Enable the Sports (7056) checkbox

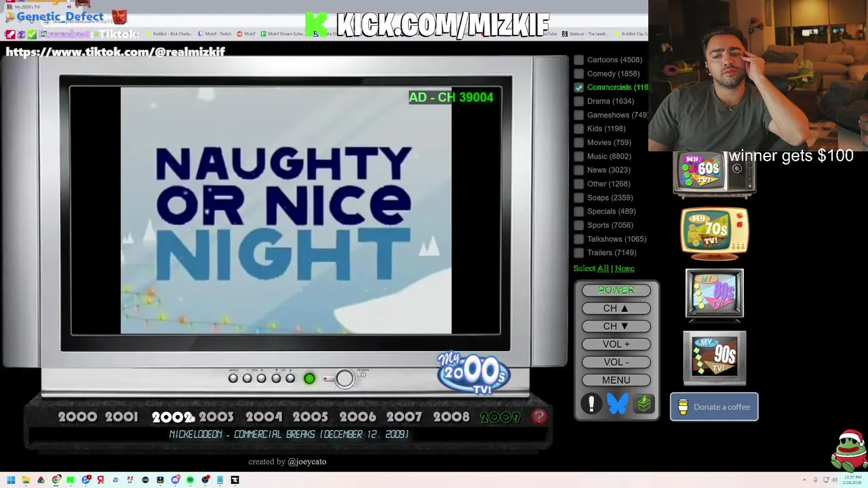pos(578,225)
